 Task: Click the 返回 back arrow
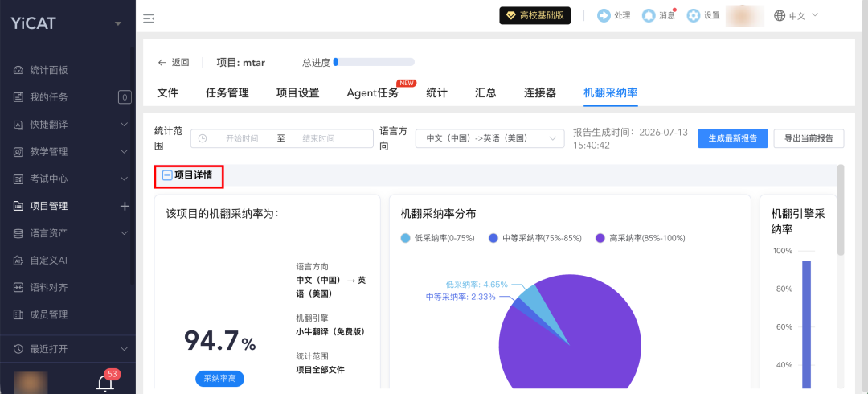coord(162,63)
